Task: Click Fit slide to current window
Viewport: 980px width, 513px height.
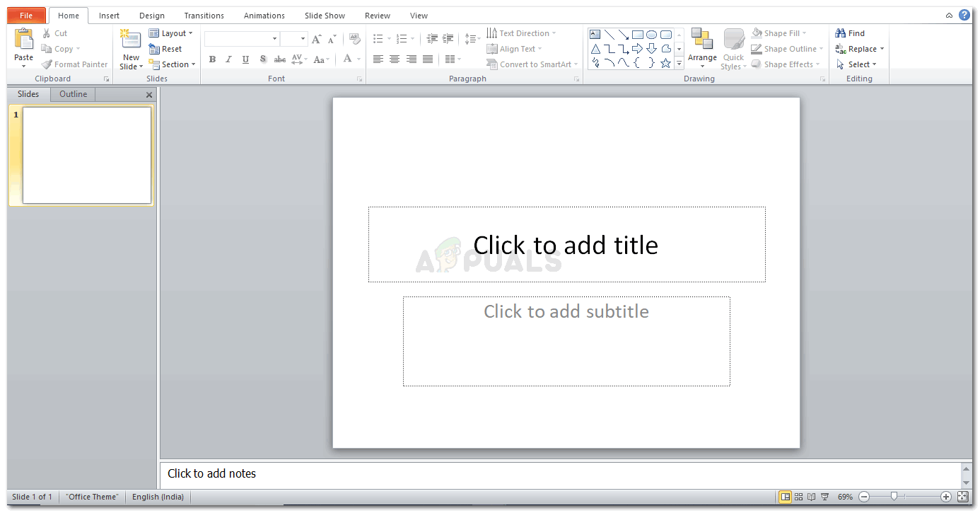Action: click(x=962, y=497)
